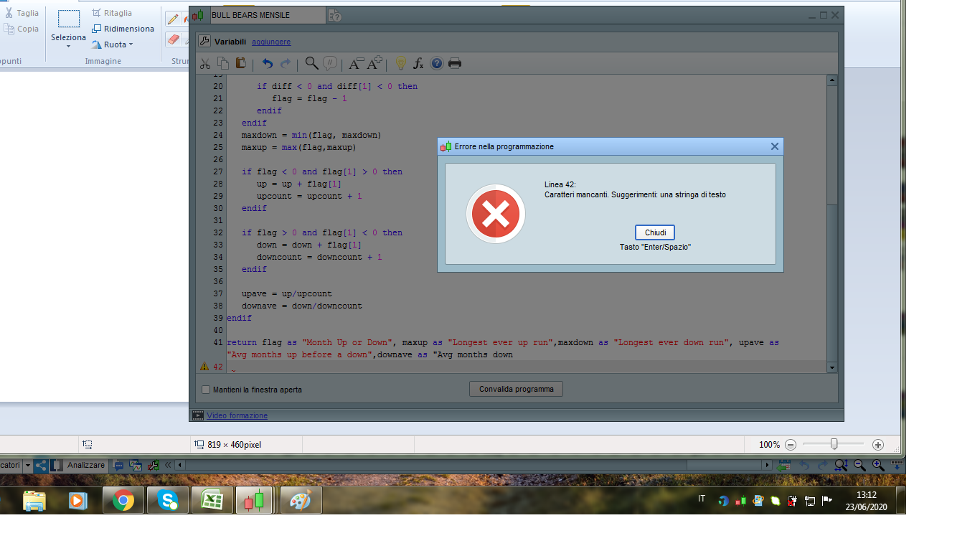Click the Paste clipboard icon in editor toolbar

pyautogui.click(x=241, y=63)
